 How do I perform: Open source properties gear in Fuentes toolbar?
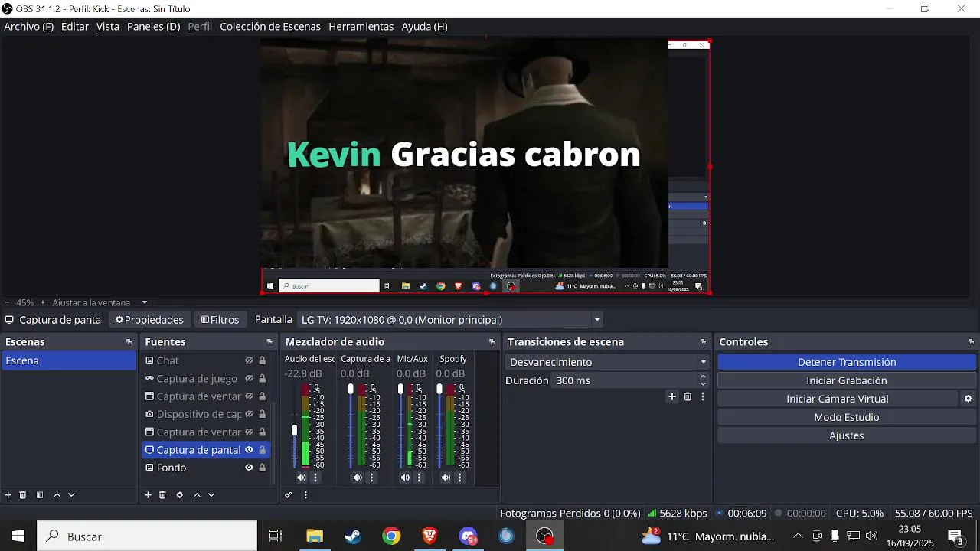coord(179,495)
